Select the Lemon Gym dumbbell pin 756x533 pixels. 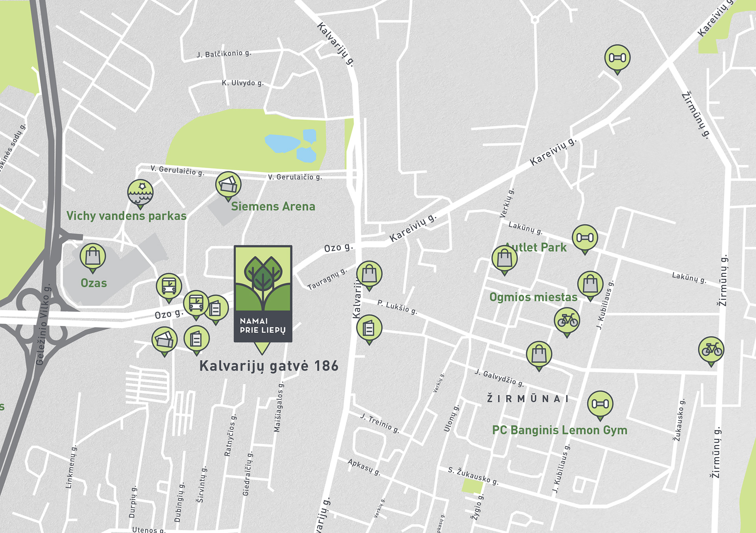pos(600,405)
